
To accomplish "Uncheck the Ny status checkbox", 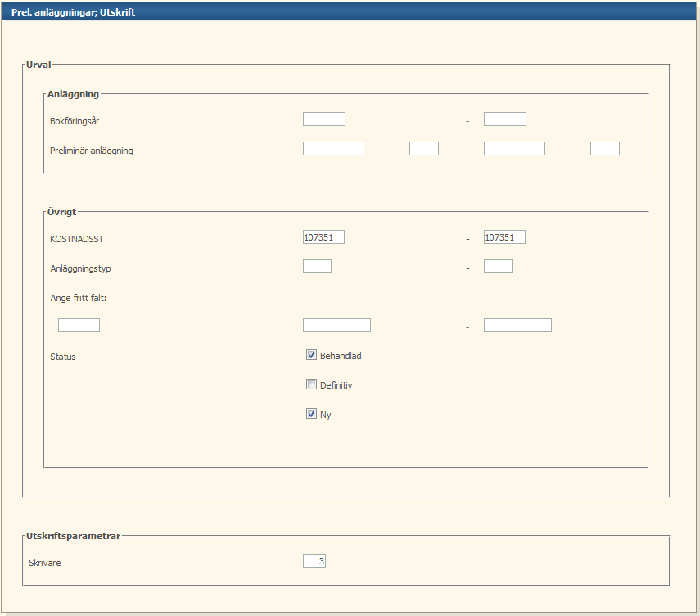I will [311, 414].
